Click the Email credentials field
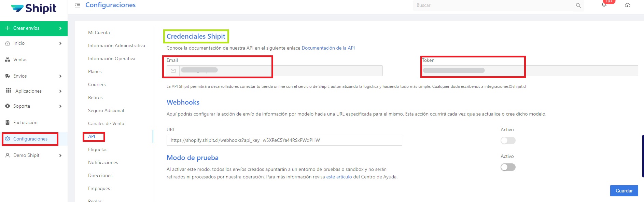 pos(275,71)
